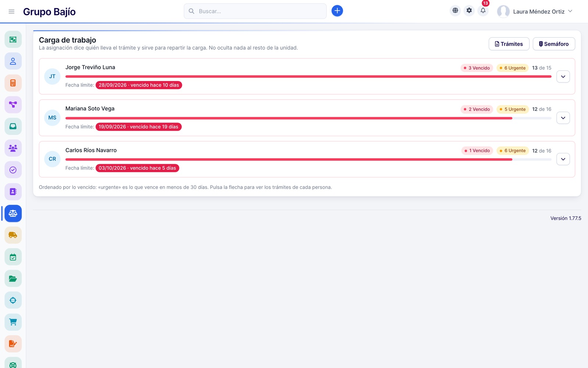The image size is (588, 368).
Task: Open the settings gear icon
Action: (469, 11)
